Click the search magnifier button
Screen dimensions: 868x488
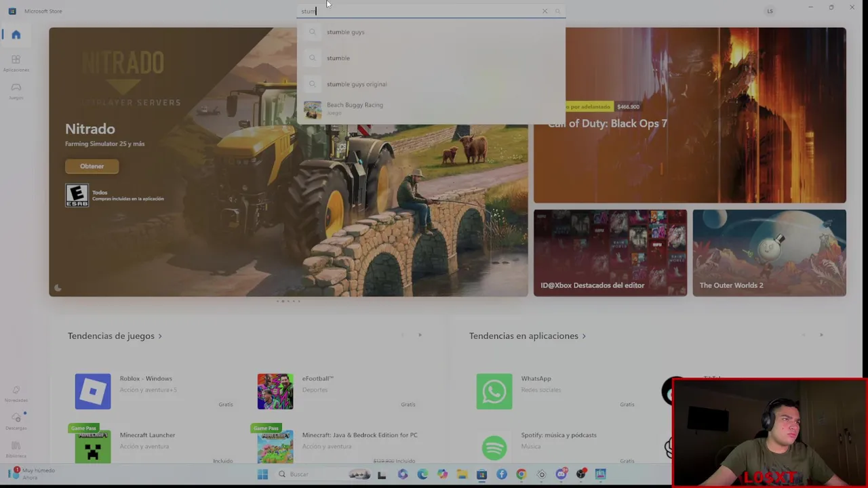coord(557,11)
